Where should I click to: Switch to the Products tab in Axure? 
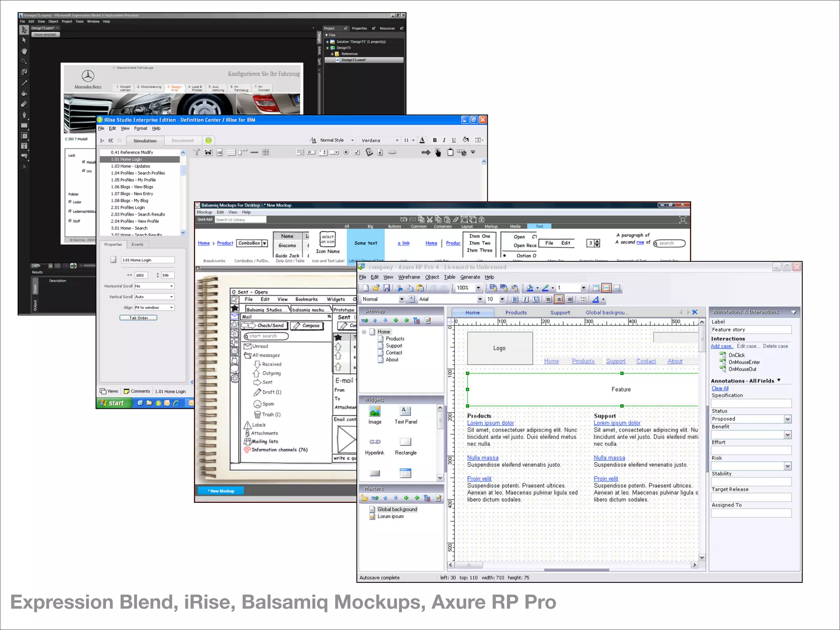tap(516, 313)
